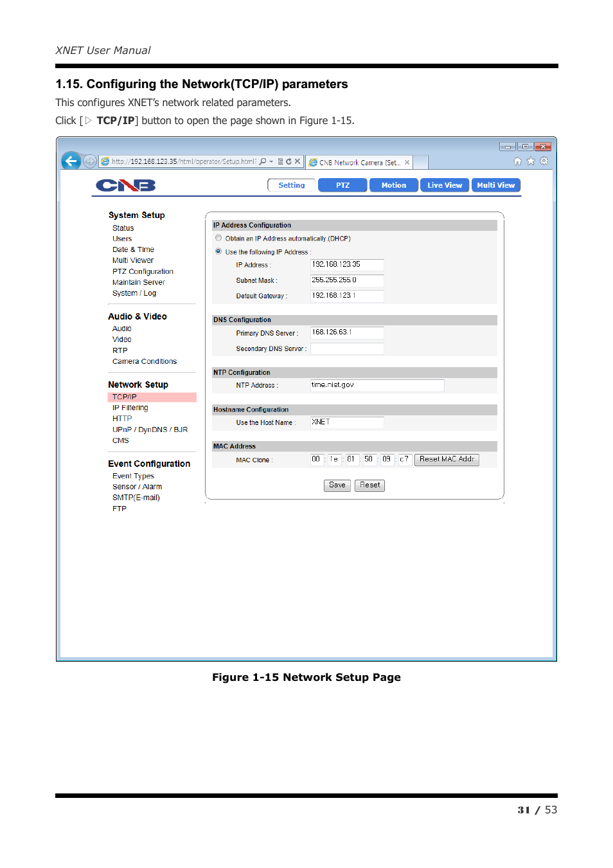Open PTZ Configuration link
This screenshot has width=613, height=868.
point(143,271)
